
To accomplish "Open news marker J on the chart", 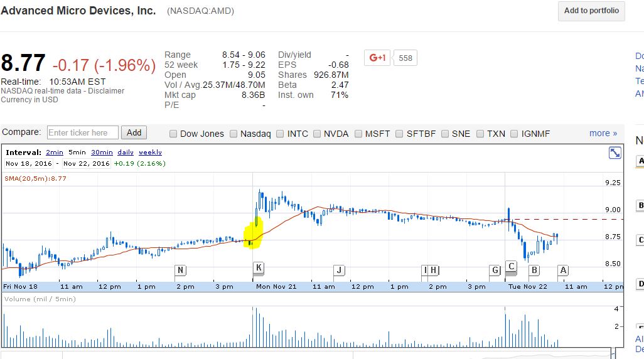I will [x=339, y=271].
